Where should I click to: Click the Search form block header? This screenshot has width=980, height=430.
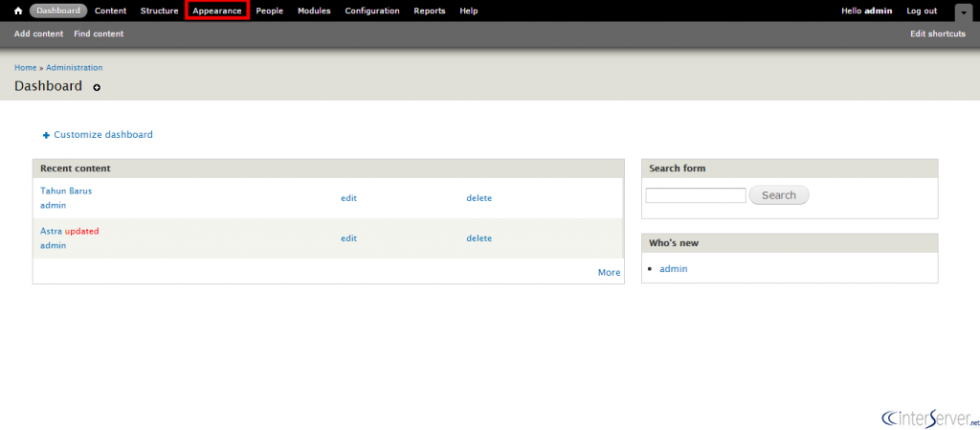pyautogui.click(x=790, y=169)
